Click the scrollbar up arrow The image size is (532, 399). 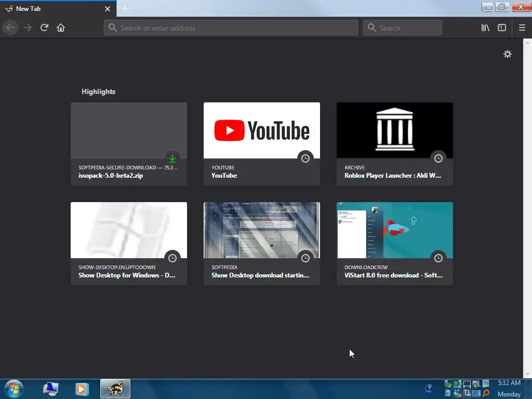[x=527, y=42]
